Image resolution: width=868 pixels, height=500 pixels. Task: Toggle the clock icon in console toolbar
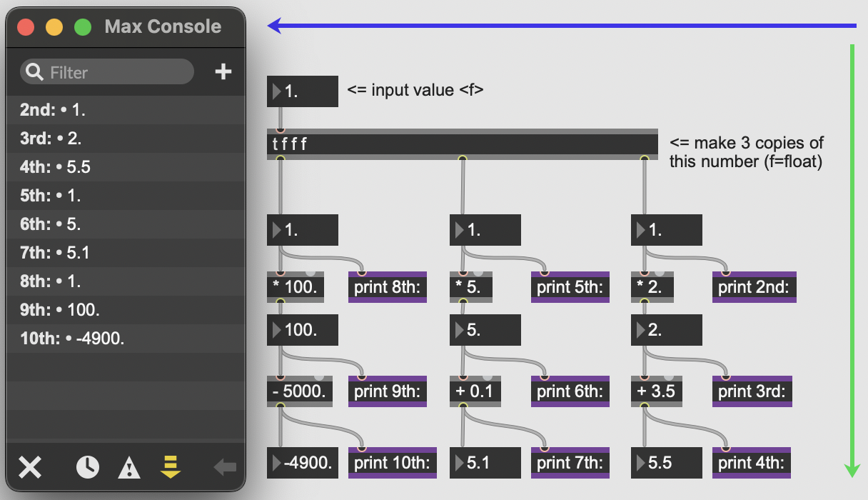click(88, 468)
